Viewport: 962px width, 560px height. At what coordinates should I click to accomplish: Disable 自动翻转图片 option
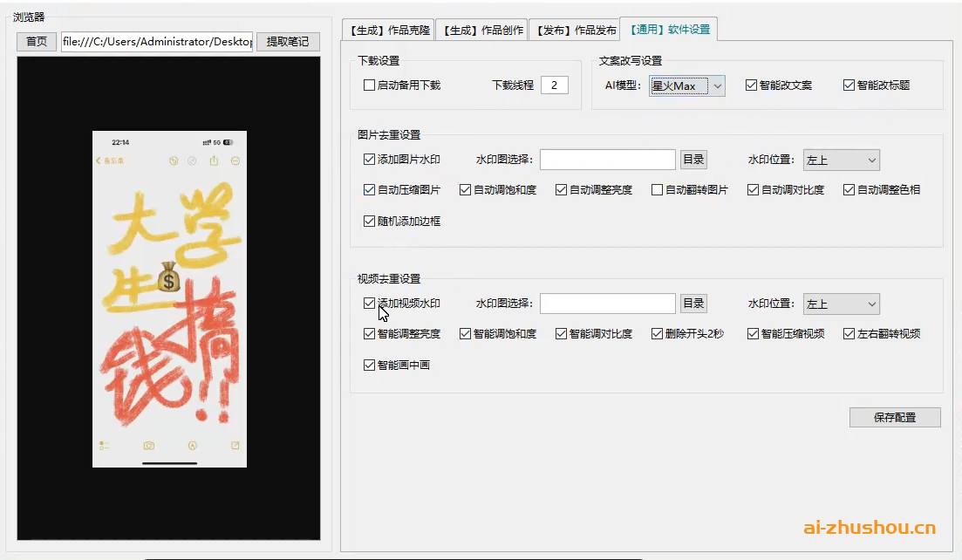(656, 188)
